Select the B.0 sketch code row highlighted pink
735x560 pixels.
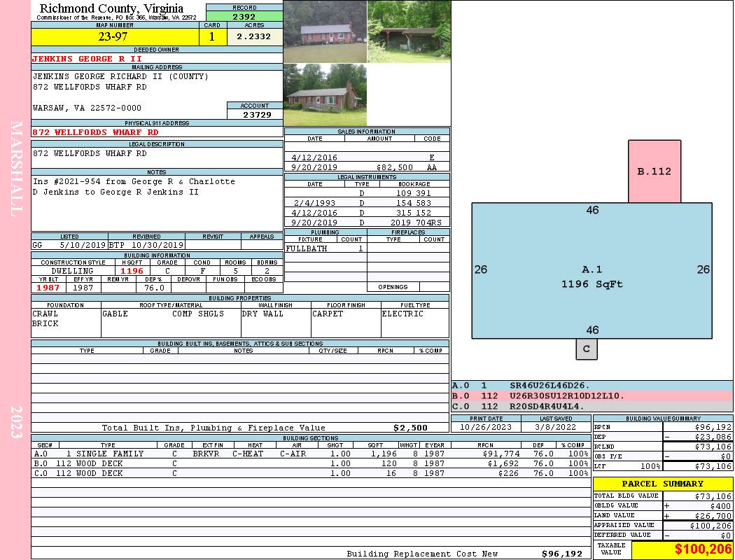591,395
